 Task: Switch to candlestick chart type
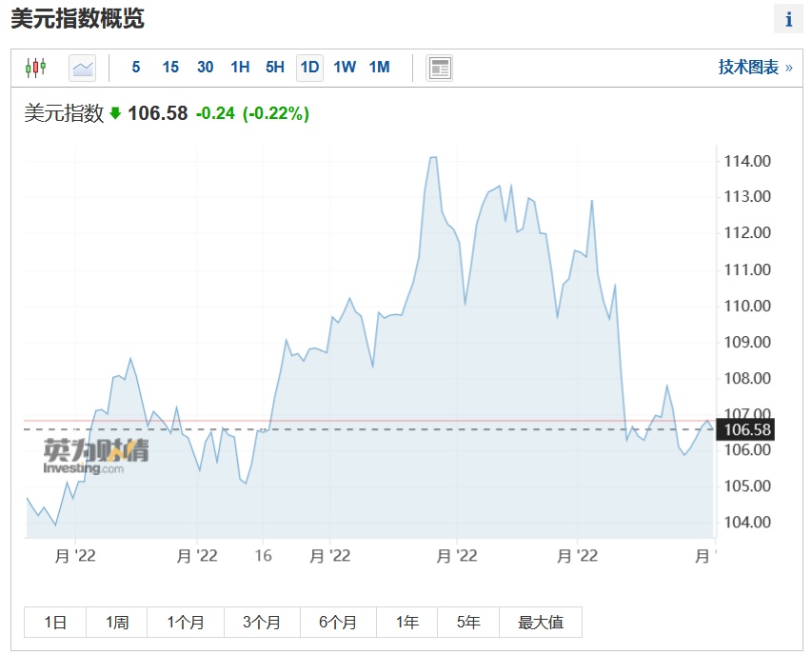36,68
